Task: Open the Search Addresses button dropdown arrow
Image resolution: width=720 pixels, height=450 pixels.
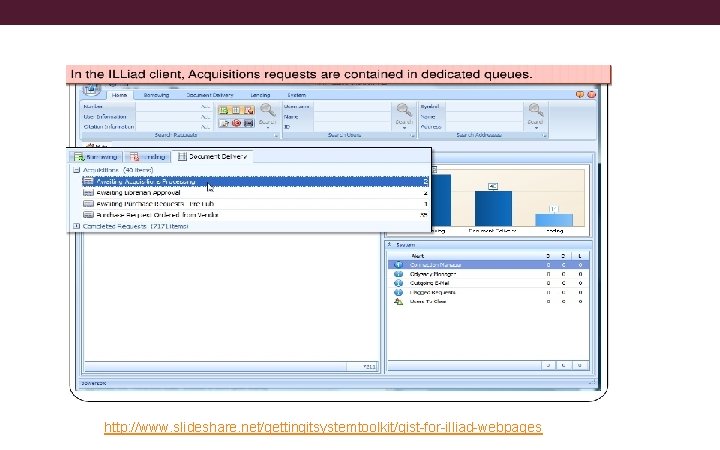Action: [535, 128]
